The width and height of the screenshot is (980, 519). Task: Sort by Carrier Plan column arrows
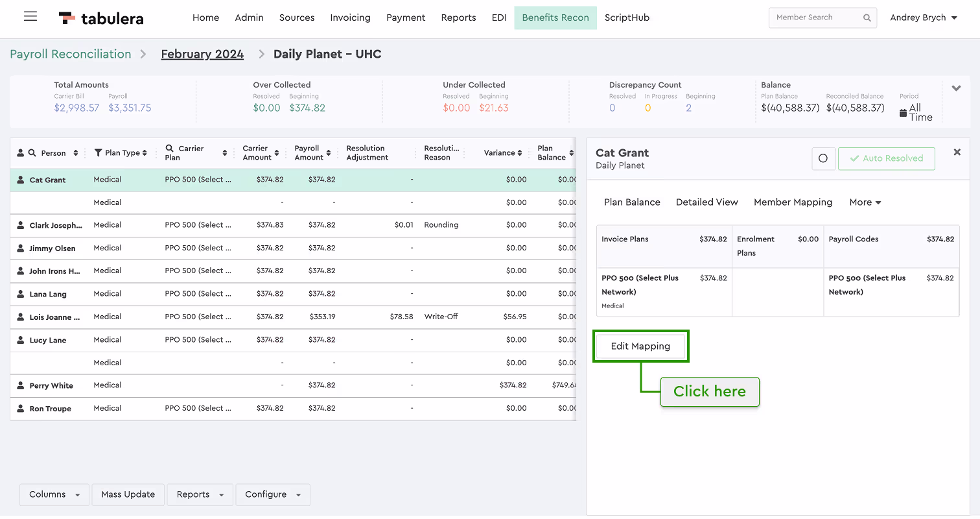click(x=225, y=153)
